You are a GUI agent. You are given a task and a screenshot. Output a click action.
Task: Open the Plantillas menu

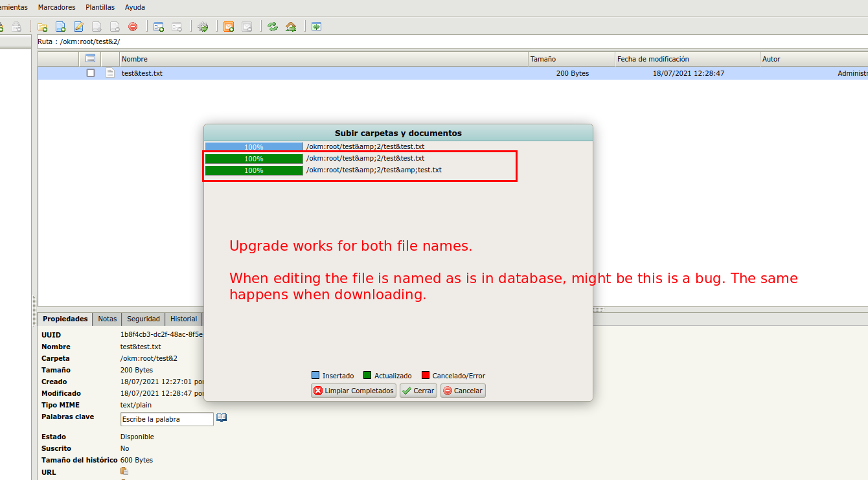coord(100,7)
